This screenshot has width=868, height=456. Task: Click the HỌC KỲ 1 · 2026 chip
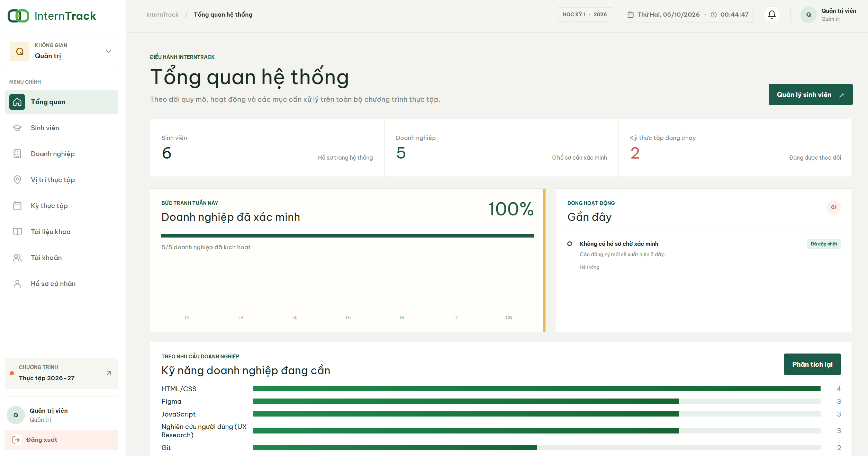(x=585, y=15)
